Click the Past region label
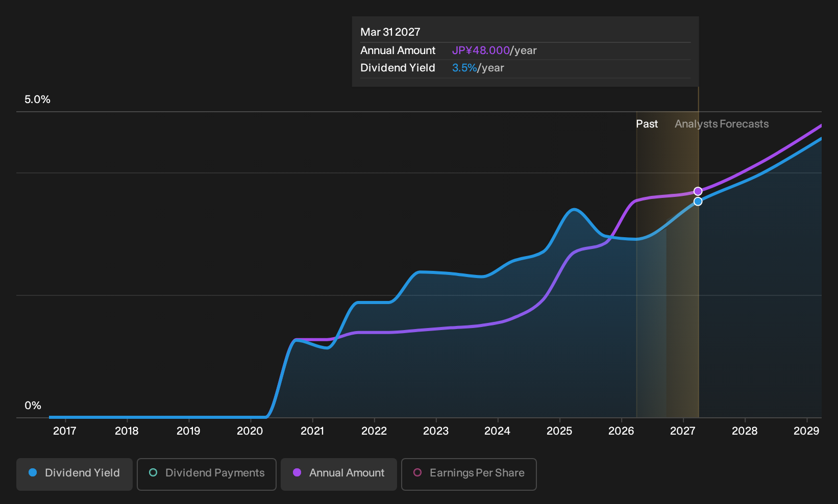The width and height of the screenshot is (838, 504). (647, 124)
